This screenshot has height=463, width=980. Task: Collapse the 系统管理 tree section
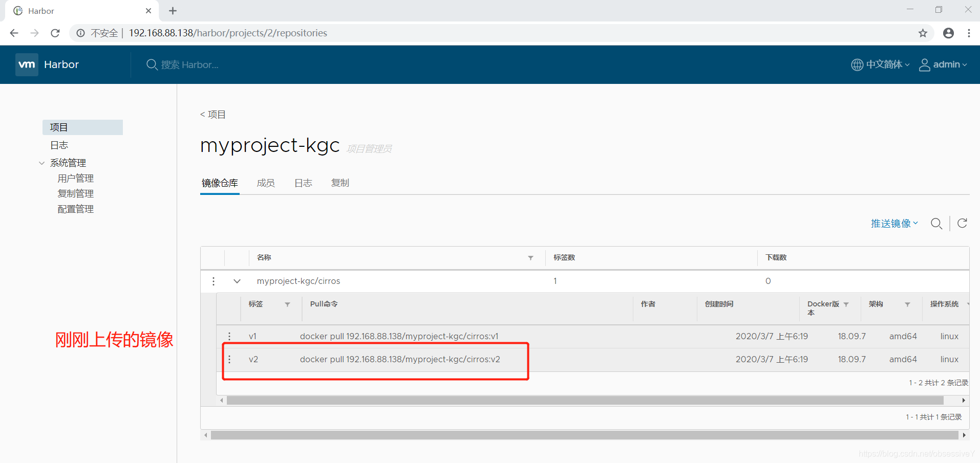point(41,163)
